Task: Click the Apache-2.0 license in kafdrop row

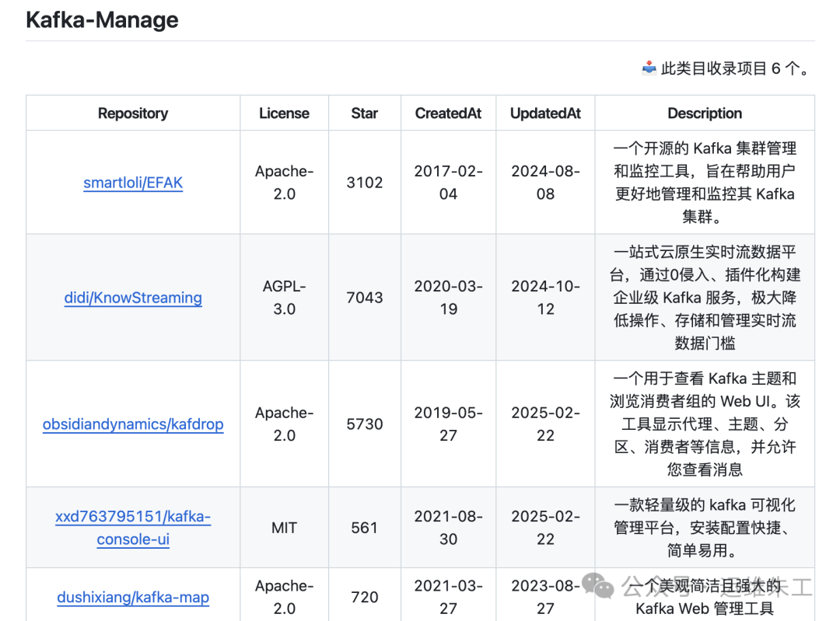Action: point(284,424)
